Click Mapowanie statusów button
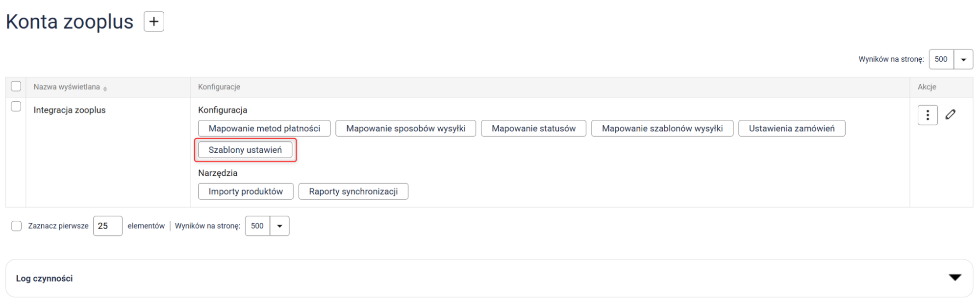The image size is (980, 304). 533,129
